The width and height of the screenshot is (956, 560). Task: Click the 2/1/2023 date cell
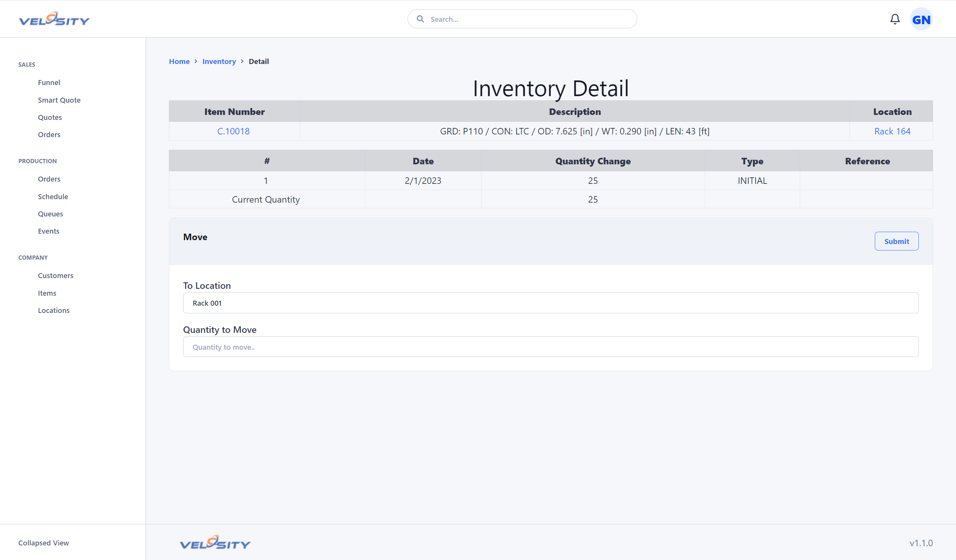pyautogui.click(x=423, y=181)
